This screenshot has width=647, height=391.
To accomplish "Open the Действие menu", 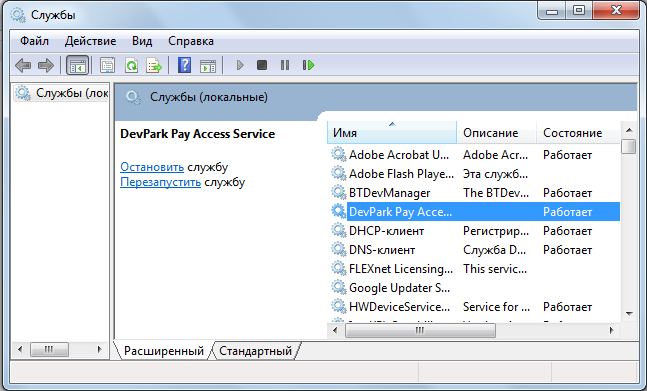I will click(x=90, y=41).
